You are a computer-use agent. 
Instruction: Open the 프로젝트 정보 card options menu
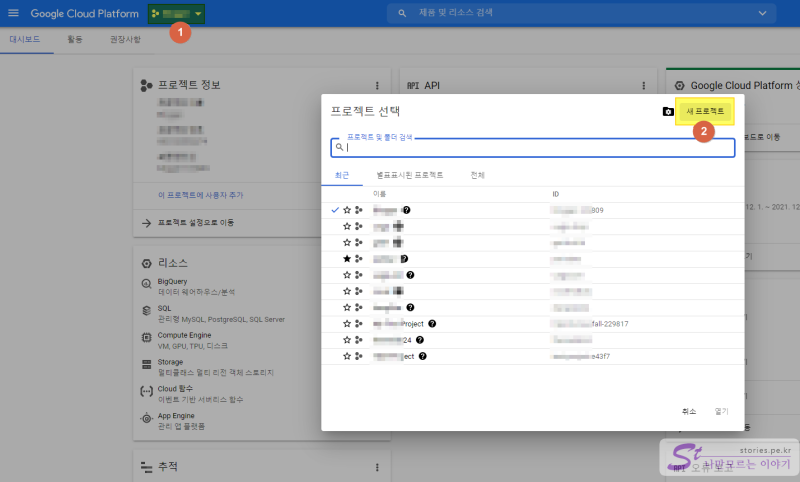(377, 86)
